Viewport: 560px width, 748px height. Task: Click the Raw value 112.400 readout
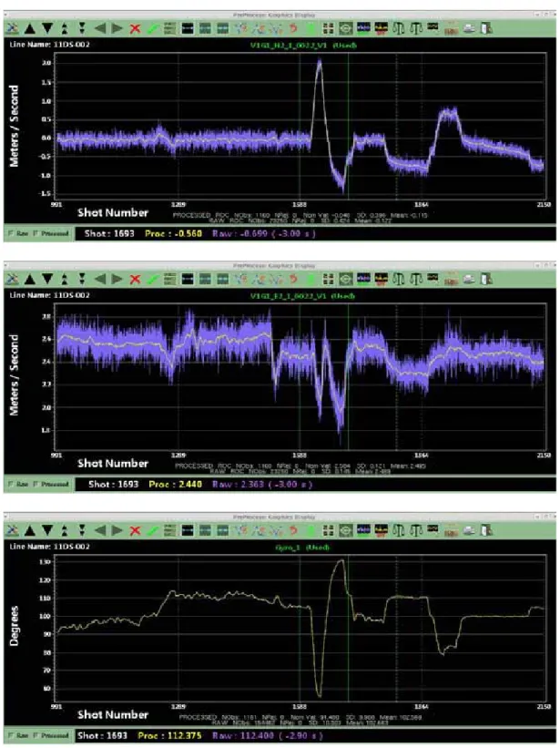(268, 735)
